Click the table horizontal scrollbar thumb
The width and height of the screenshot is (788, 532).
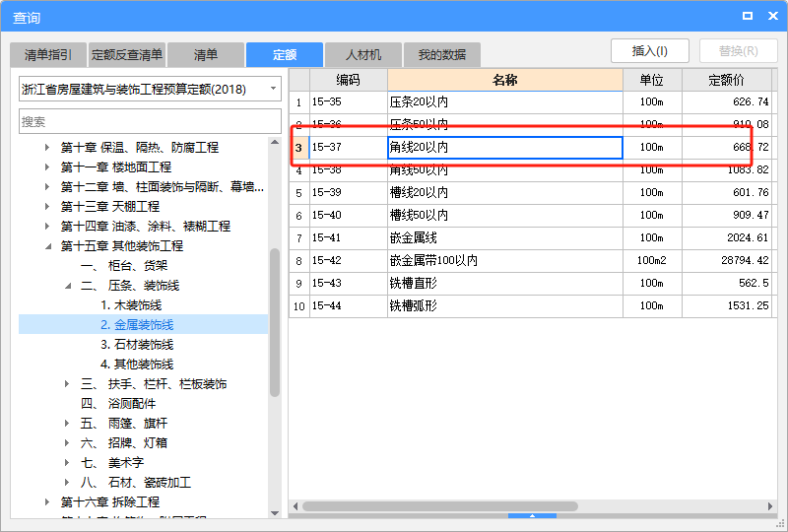439,506
